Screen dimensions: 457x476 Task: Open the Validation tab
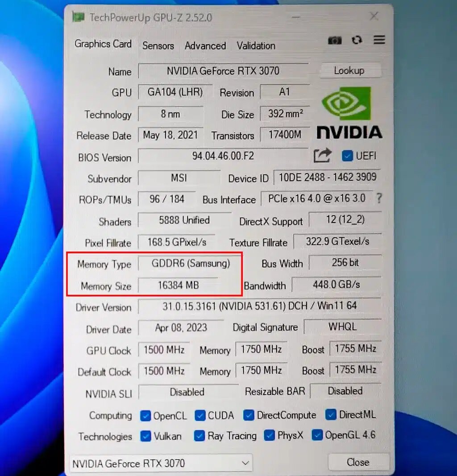256,46
